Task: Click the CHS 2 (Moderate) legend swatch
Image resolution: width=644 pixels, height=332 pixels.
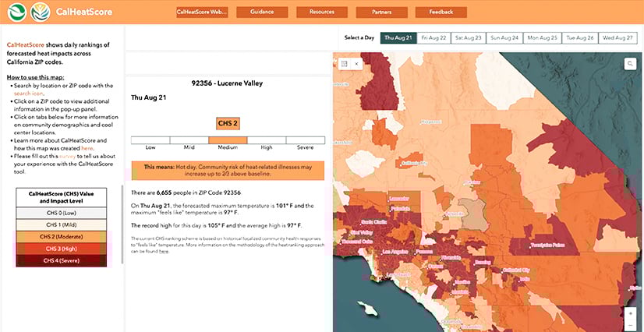Action: pos(61,237)
